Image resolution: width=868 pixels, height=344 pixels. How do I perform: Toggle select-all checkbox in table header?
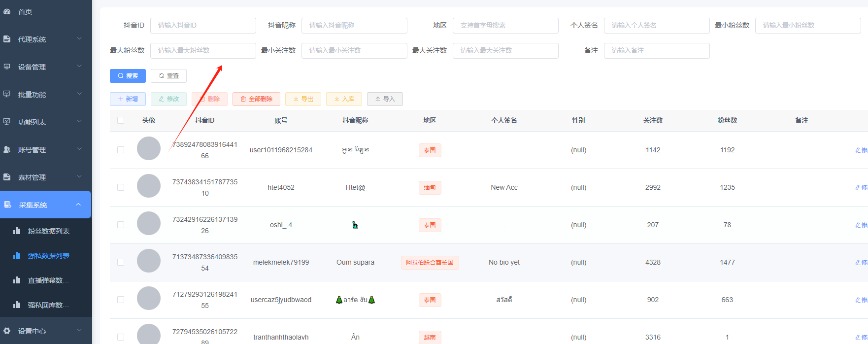[x=121, y=120]
